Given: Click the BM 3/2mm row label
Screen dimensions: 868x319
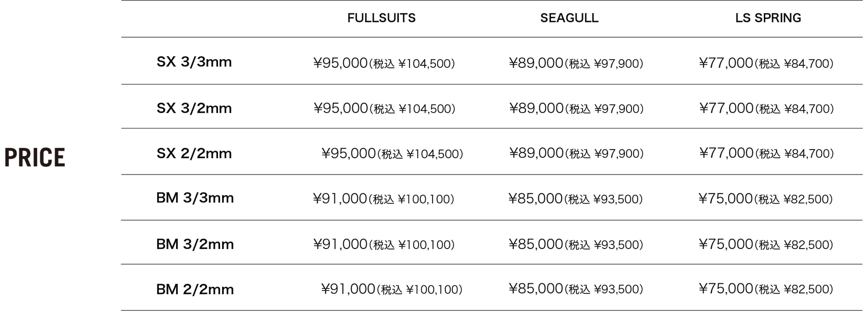Looking at the screenshot, I should pyautogui.click(x=195, y=244).
